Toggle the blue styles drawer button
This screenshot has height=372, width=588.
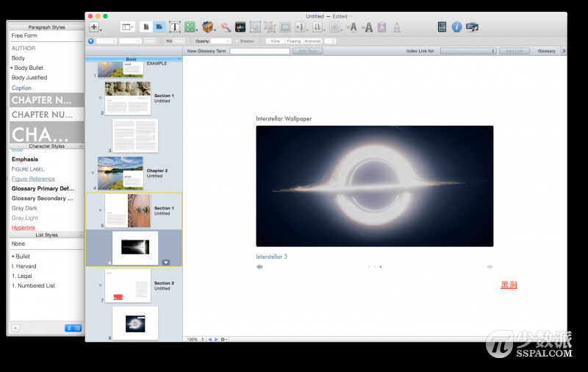click(90, 41)
